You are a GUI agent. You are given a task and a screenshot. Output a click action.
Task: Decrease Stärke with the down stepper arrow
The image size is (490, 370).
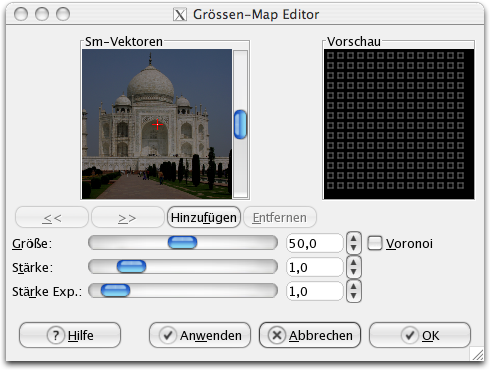point(354,272)
